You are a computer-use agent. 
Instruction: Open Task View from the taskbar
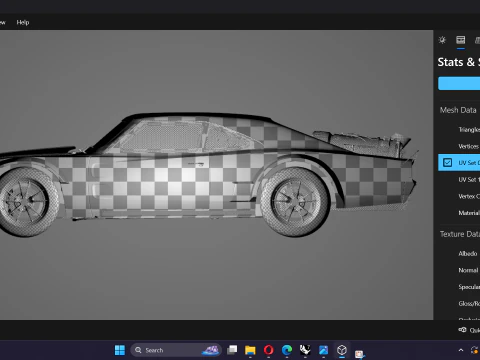232,350
